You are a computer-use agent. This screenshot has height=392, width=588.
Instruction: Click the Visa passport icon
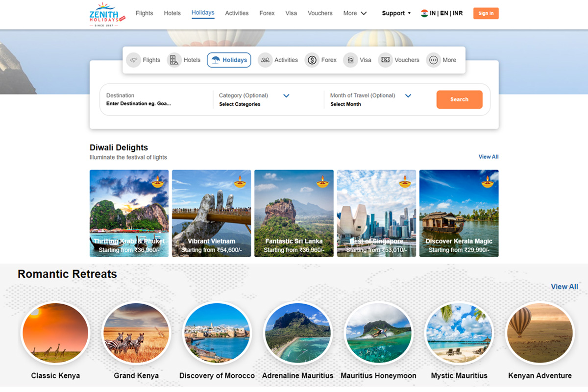(350, 60)
